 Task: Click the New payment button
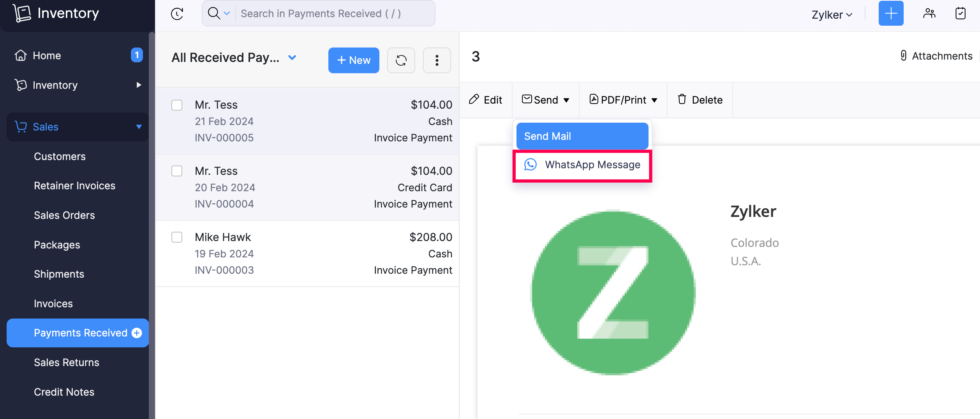click(x=353, y=60)
